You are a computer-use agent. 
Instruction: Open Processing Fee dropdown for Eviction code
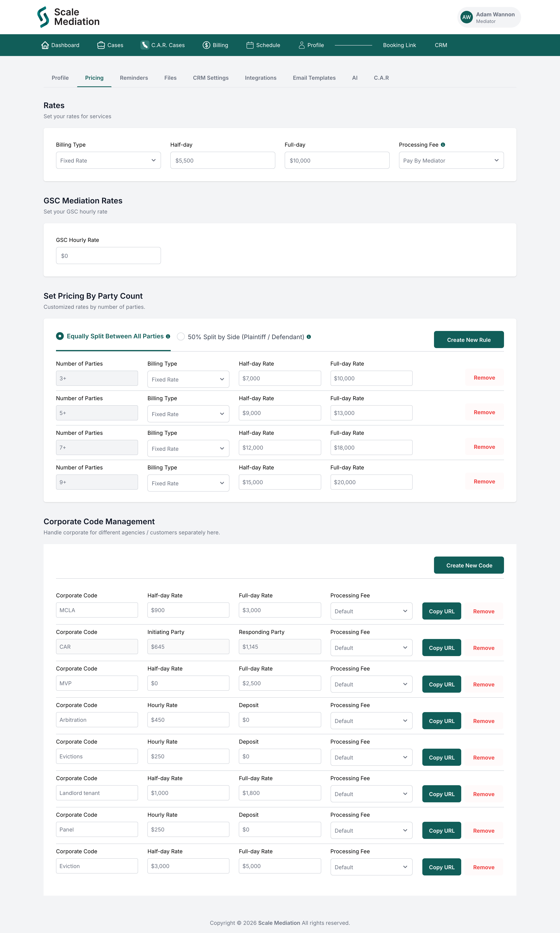click(371, 867)
